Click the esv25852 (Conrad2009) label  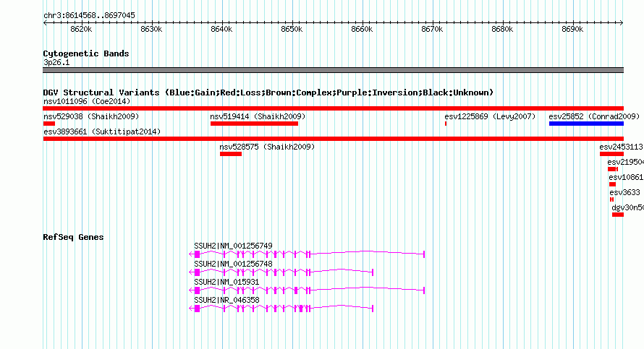click(x=594, y=116)
